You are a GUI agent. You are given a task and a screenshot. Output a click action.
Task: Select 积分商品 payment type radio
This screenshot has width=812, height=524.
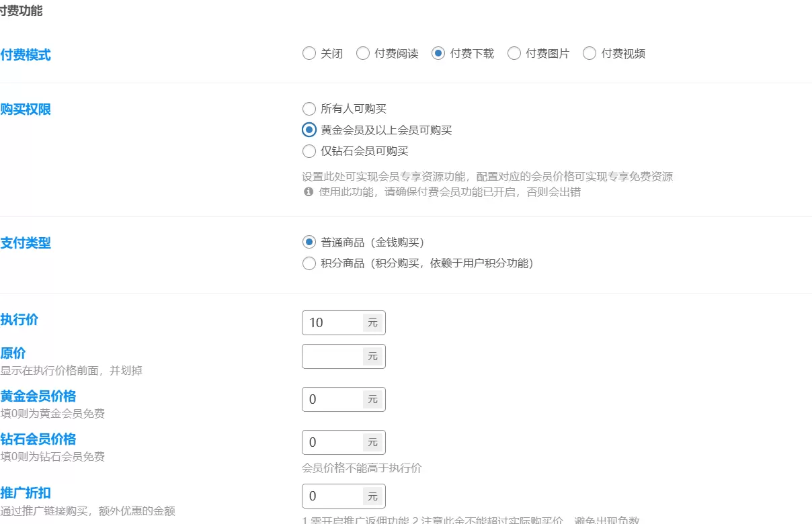[x=309, y=263]
